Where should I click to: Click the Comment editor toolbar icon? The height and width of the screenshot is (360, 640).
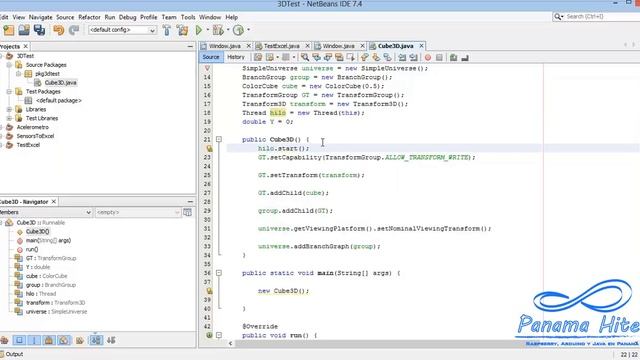[453, 58]
